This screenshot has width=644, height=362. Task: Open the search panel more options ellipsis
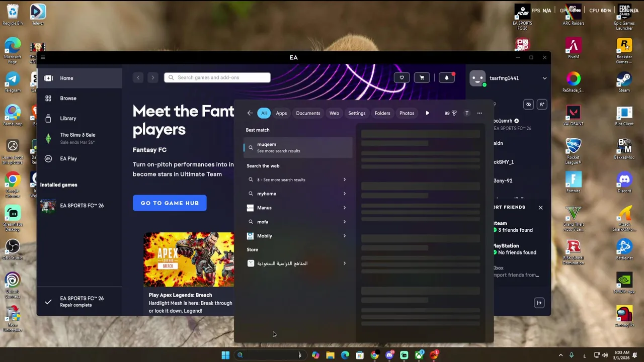point(479,113)
